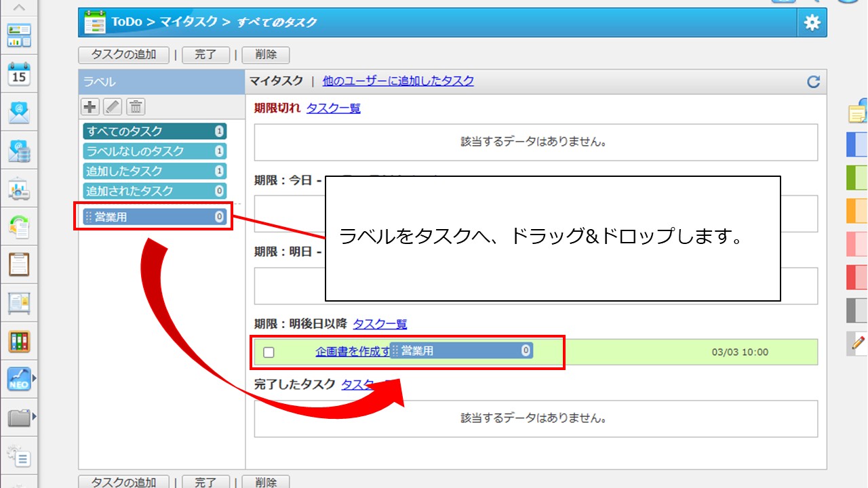Click the 期限：明後日以降 heading text

(300, 325)
